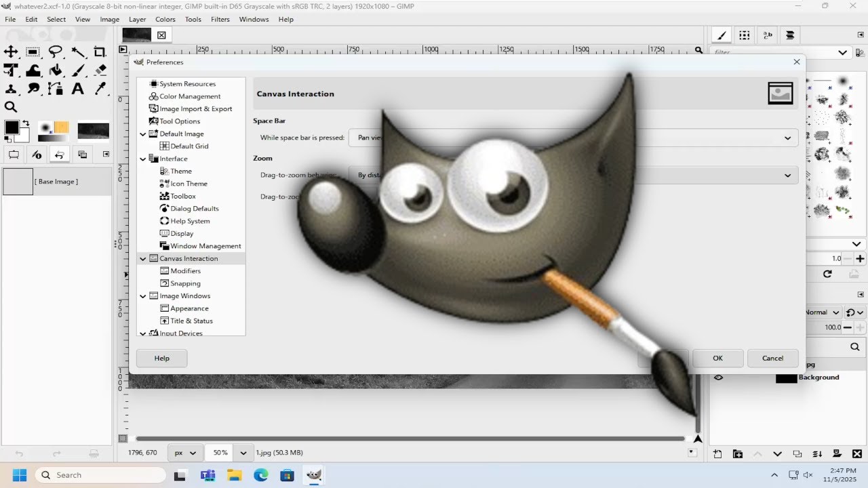Viewport: 868px width, 488px height.
Task: Select the Warp Transform tool
Action: [33, 70]
